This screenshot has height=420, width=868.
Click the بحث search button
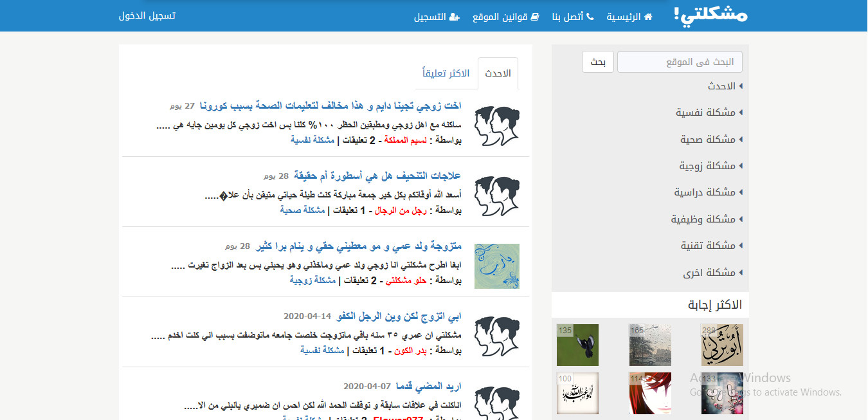(599, 62)
